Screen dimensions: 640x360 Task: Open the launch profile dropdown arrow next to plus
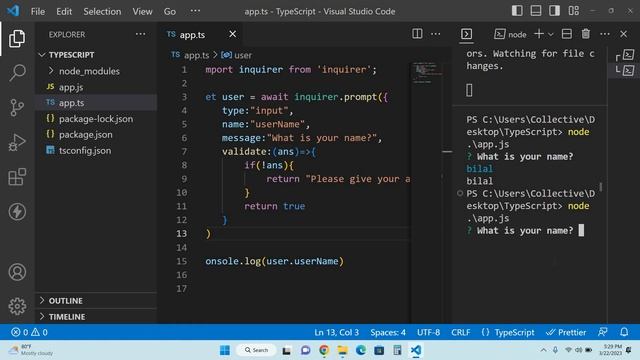(x=551, y=34)
